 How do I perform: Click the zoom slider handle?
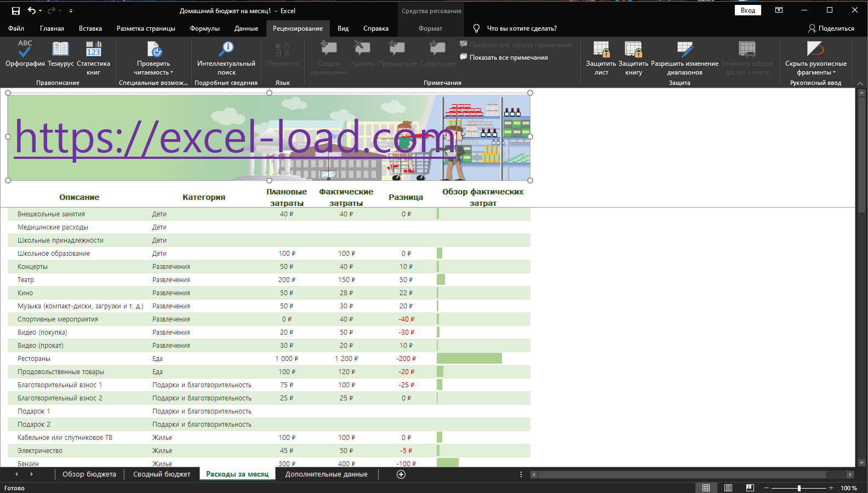799,488
